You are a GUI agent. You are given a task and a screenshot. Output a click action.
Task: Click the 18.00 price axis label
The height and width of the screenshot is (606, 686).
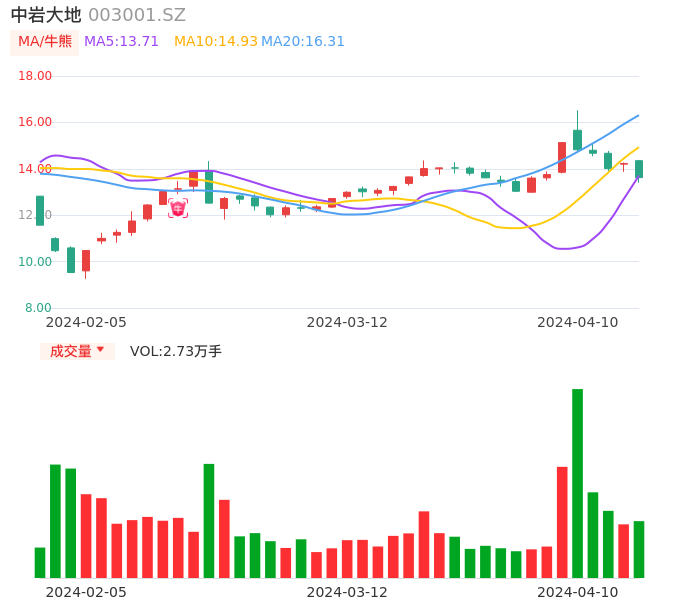(x=36, y=76)
